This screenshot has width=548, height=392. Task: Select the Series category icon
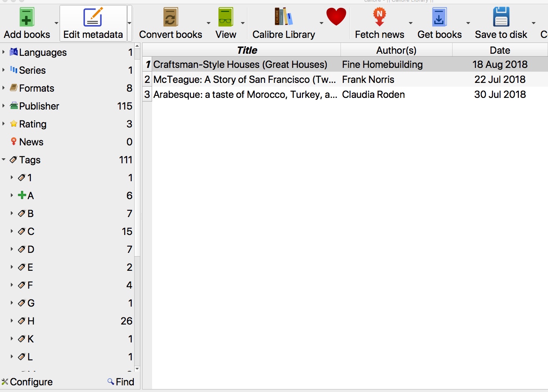point(14,70)
